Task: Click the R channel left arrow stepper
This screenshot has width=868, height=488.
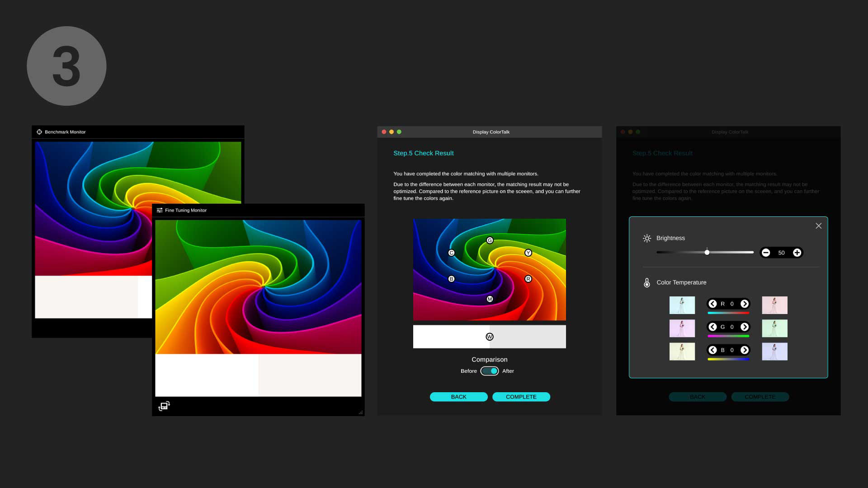Action: tap(712, 304)
